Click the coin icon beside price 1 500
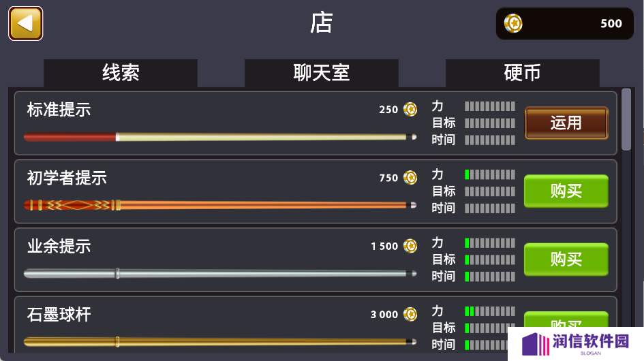The height and width of the screenshot is (361, 644). pos(410,246)
